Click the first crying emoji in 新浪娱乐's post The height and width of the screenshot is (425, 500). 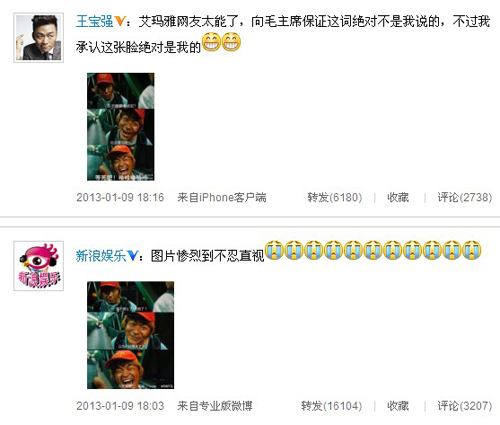(x=274, y=250)
